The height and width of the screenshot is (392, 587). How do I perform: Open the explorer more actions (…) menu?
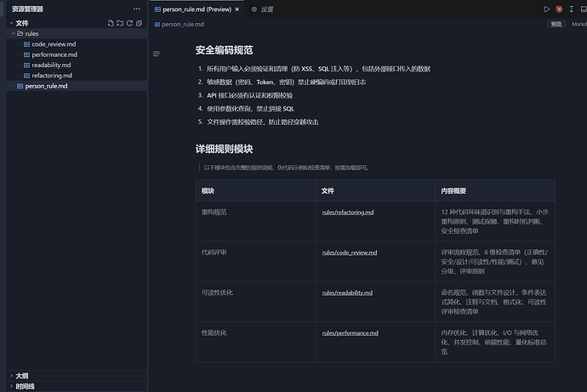136,9
